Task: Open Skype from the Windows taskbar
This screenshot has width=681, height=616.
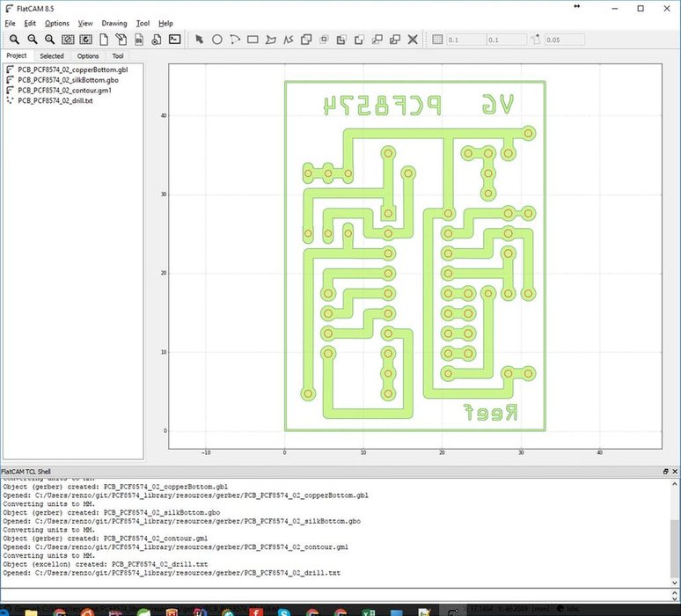Action: 283,612
